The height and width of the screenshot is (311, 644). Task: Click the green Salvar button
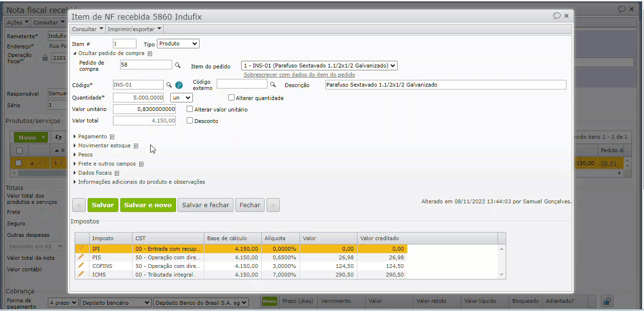click(103, 205)
